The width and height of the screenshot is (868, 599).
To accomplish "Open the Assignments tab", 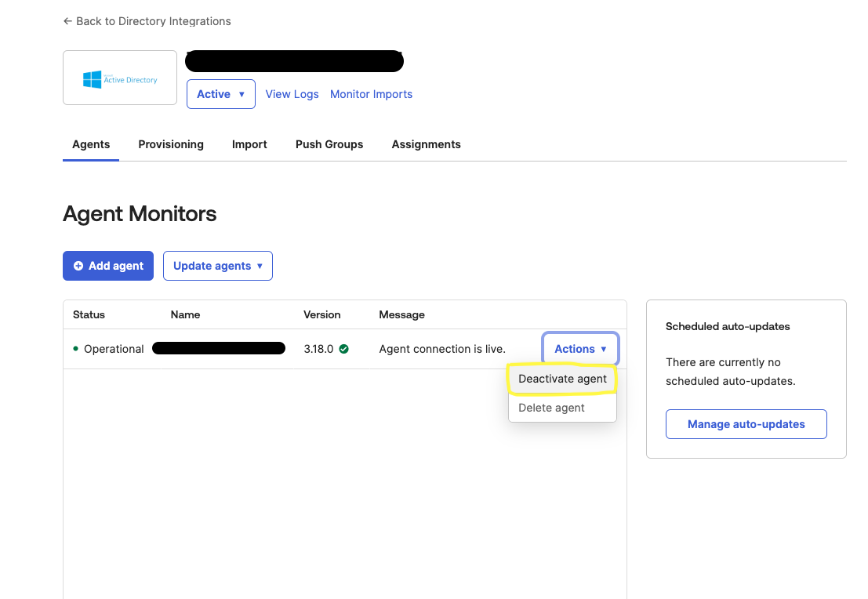I will pyautogui.click(x=426, y=144).
